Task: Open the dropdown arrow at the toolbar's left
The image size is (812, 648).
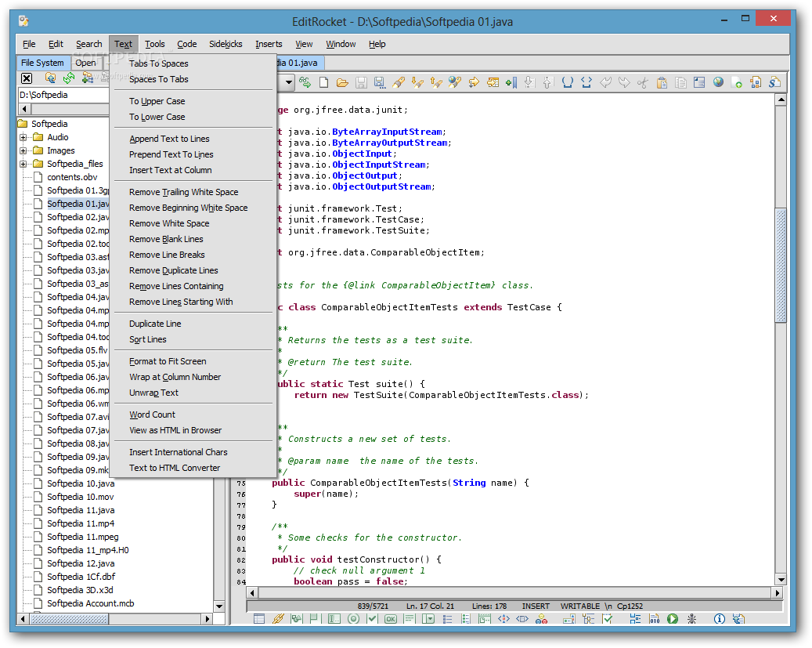Action: [288, 82]
